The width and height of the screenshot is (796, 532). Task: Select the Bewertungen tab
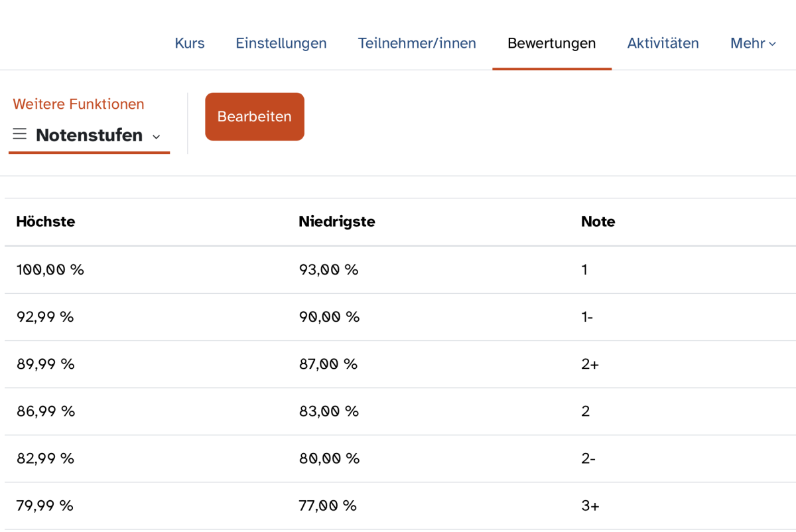tap(551, 44)
